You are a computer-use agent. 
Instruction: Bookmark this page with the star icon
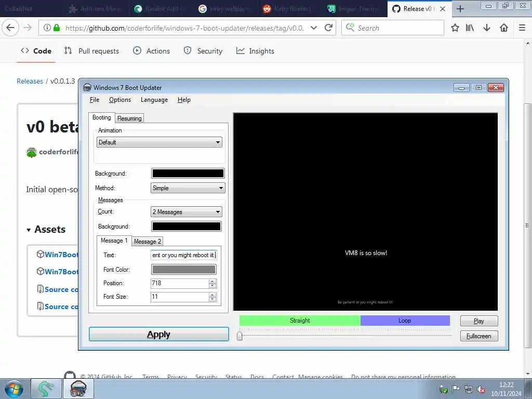455,28
